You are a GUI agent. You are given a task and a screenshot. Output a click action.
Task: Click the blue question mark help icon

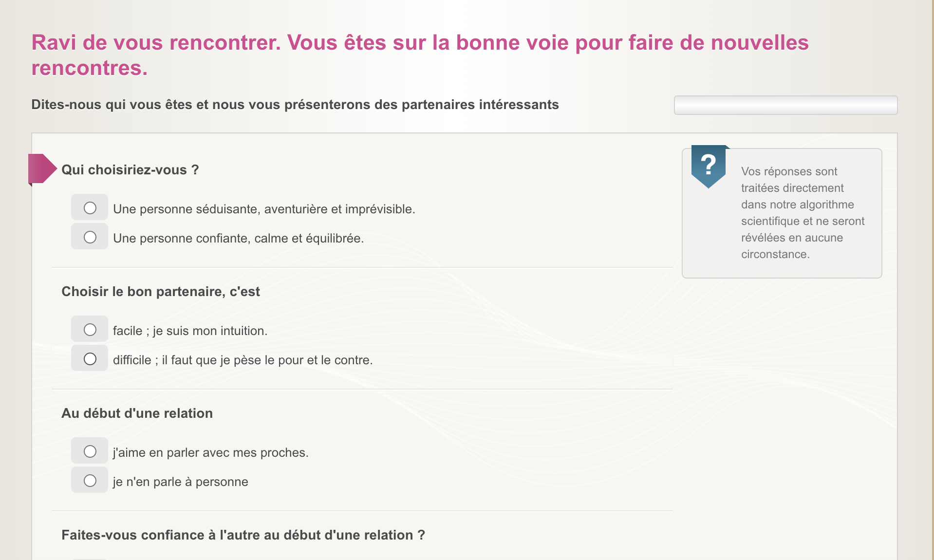click(709, 166)
